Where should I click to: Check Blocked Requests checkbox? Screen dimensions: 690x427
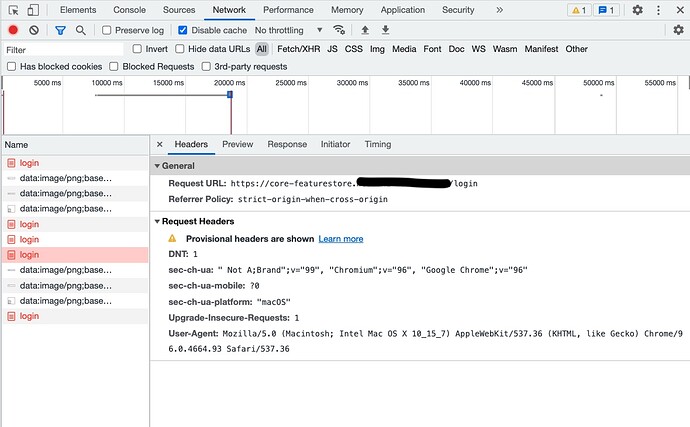(114, 66)
